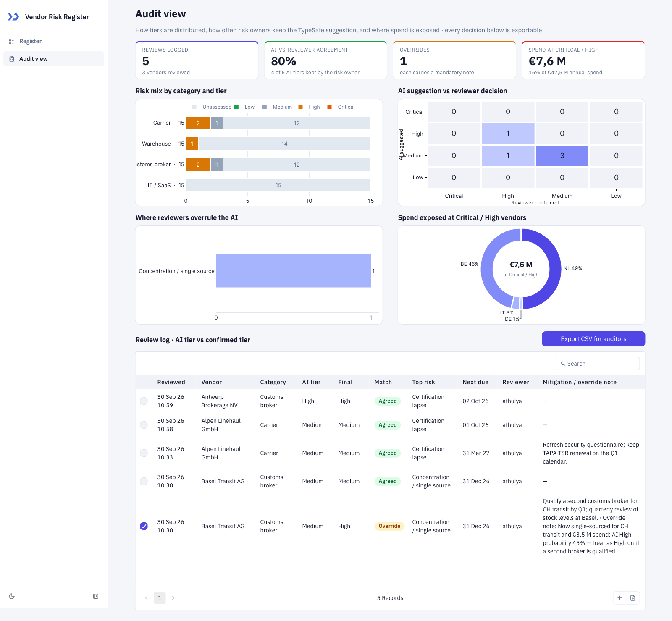The width and height of the screenshot is (672, 621).
Task: Click the search magnifier icon
Action: pyautogui.click(x=563, y=364)
